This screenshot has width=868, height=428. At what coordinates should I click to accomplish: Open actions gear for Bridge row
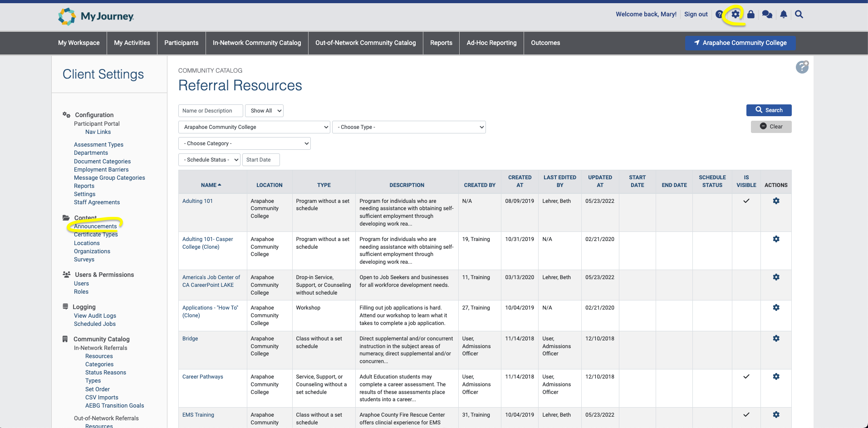[x=776, y=339]
